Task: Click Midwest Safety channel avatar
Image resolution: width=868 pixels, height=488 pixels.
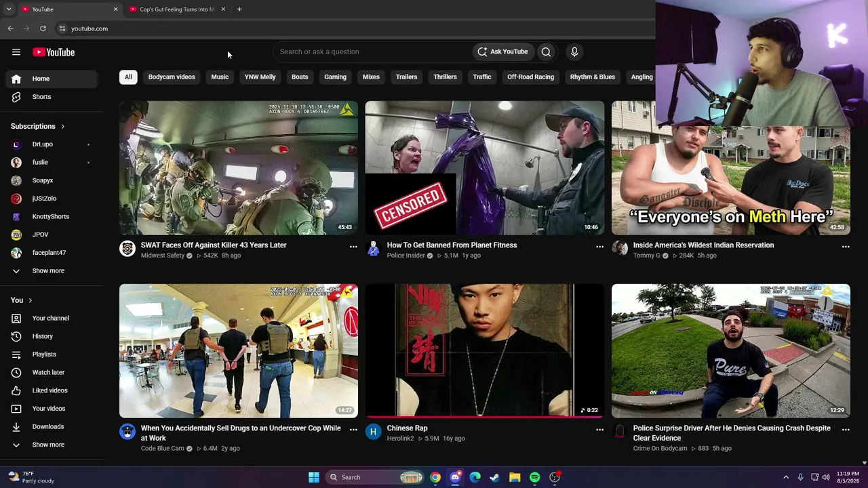Action: pos(127,249)
